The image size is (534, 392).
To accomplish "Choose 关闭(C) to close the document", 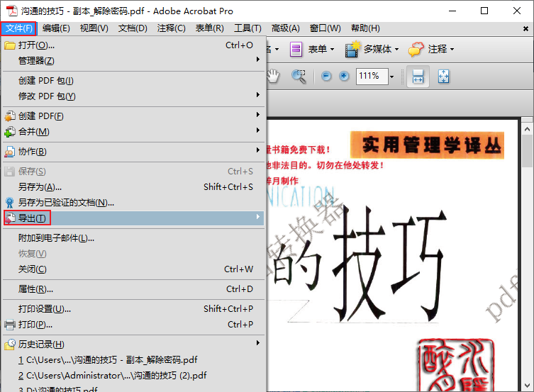I will [133, 269].
